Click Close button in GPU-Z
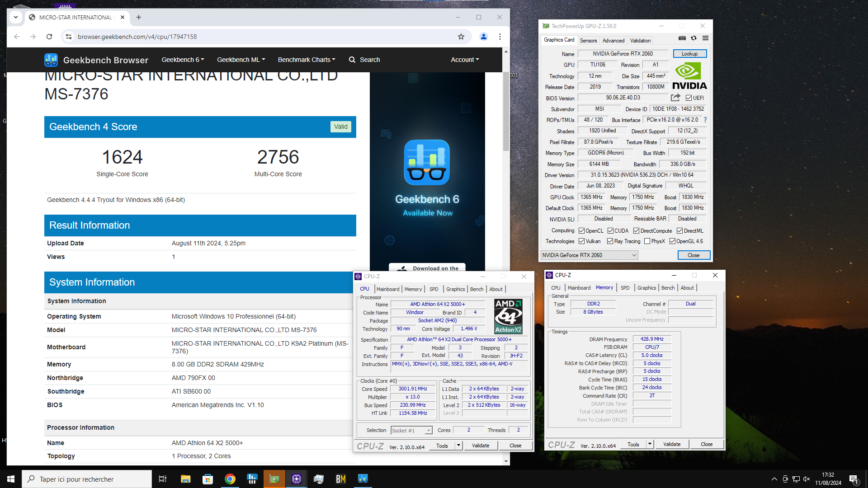Image resolution: width=868 pixels, height=488 pixels. (693, 255)
